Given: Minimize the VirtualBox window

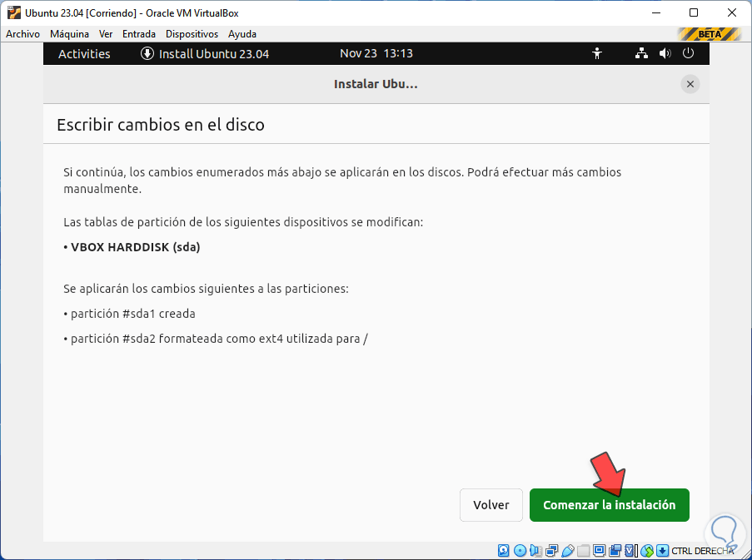Looking at the screenshot, I should [656, 13].
